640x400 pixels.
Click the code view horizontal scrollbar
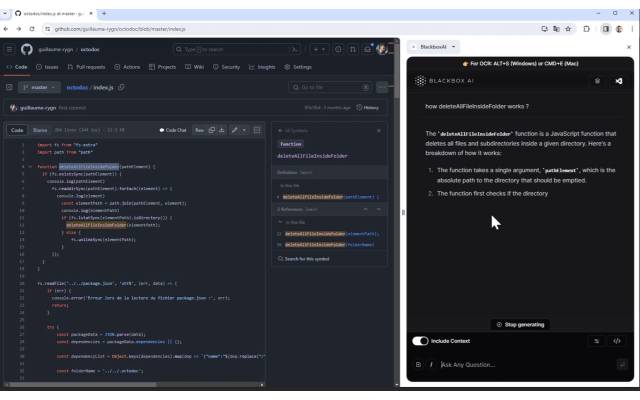[x=82, y=384]
